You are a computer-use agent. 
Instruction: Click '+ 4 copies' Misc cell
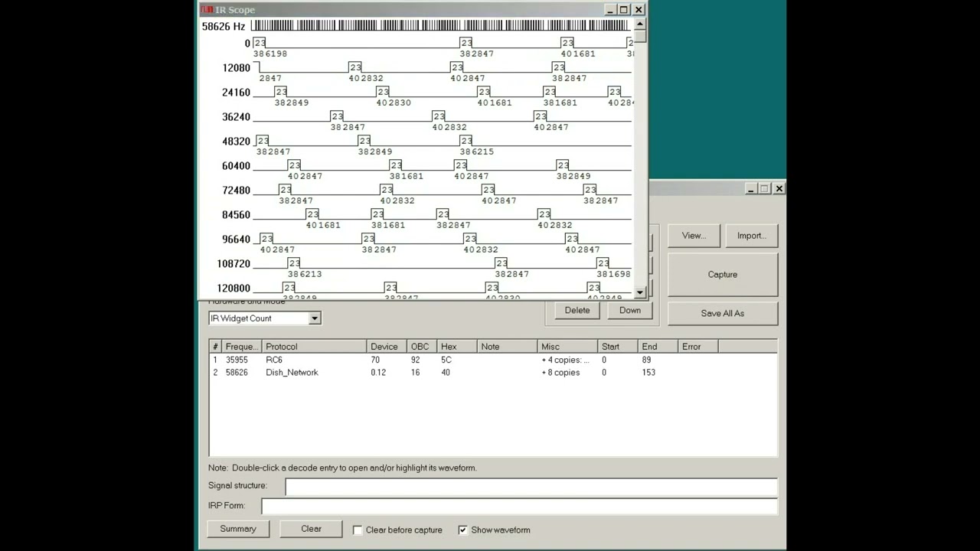pos(565,360)
